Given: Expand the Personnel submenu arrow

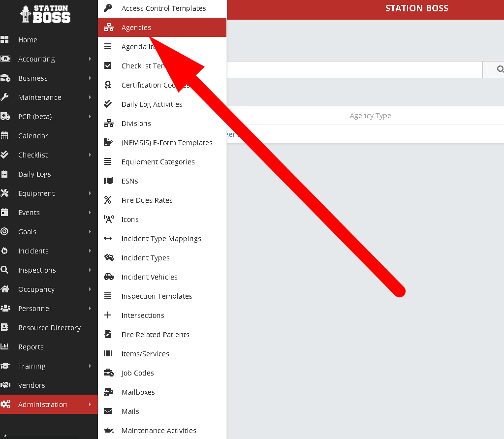Looking at the screenshot, I should (90, 309).
